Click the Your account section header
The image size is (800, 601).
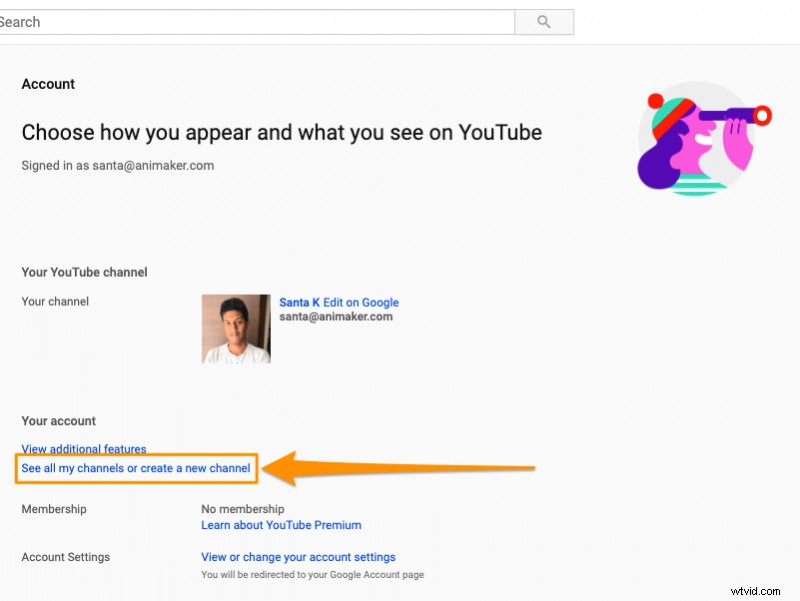(58, 421)
